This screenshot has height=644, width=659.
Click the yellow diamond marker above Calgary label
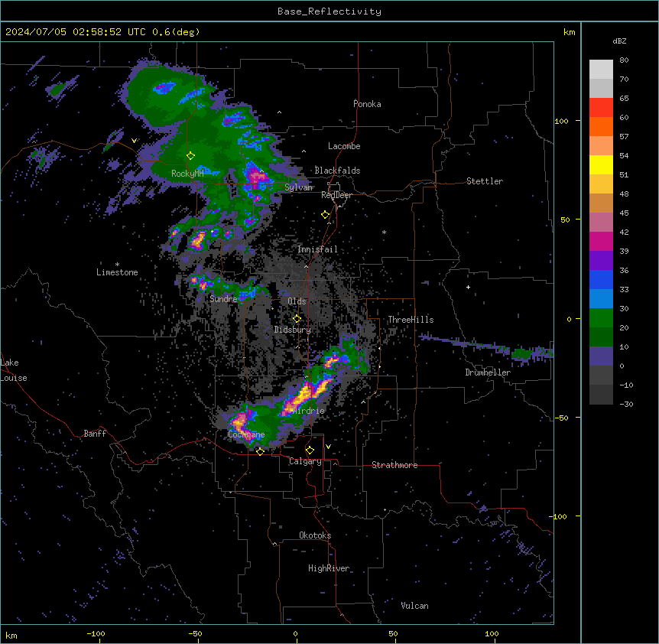point(310,450)
